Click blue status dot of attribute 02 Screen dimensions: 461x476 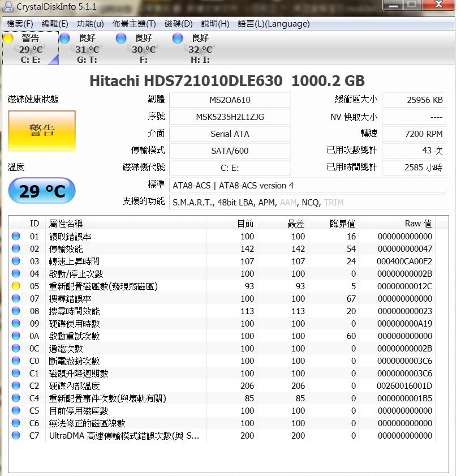click(x=16, y=248)
